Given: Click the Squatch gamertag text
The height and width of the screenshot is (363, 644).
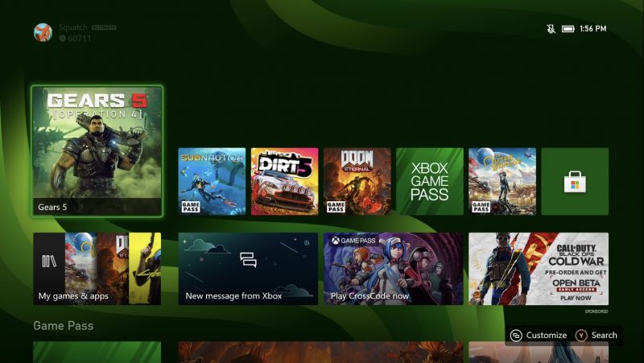Looking at the screenshot, I should (x=73, y=27).
